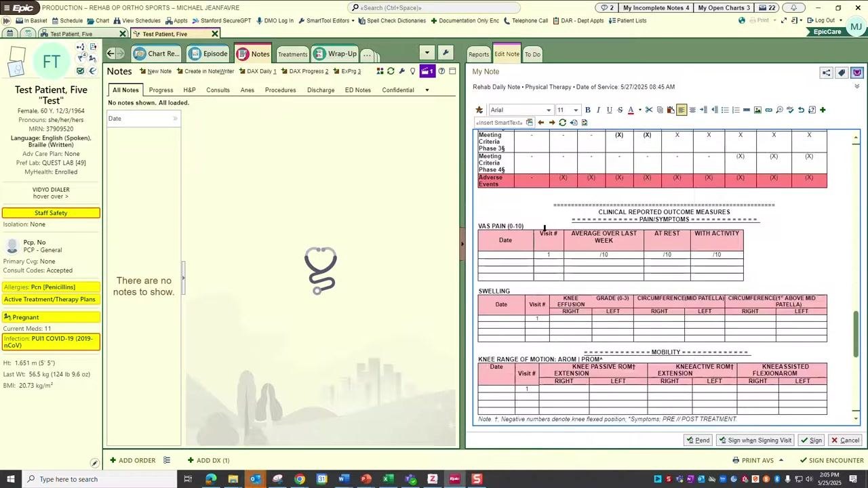The height and width of the screenshot is (488, 868).
Task: Click Sign when Signing Visit button
Action: coord(755,441)
